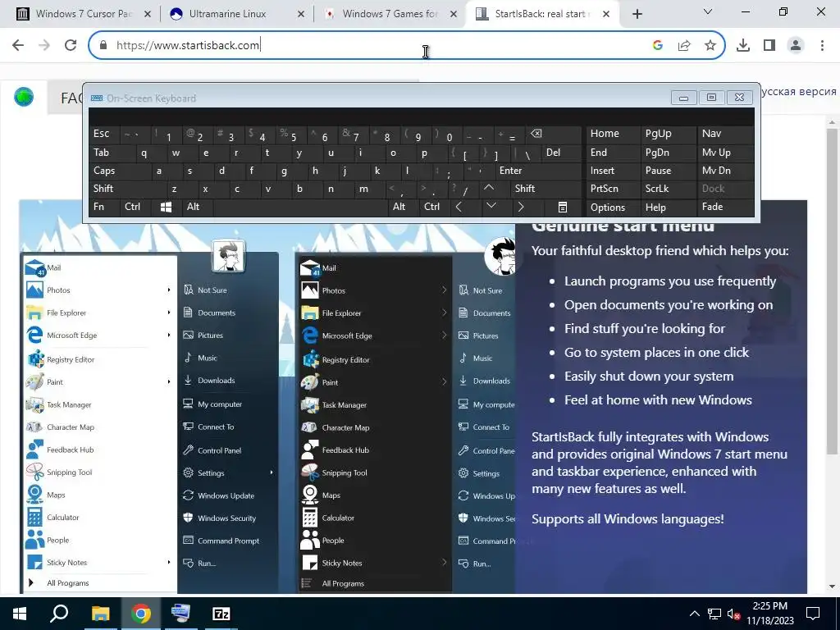Select the StartIsBack tab
Image resolution: width=840 pixels, height=630 pixels.
(x=541, y=14)
